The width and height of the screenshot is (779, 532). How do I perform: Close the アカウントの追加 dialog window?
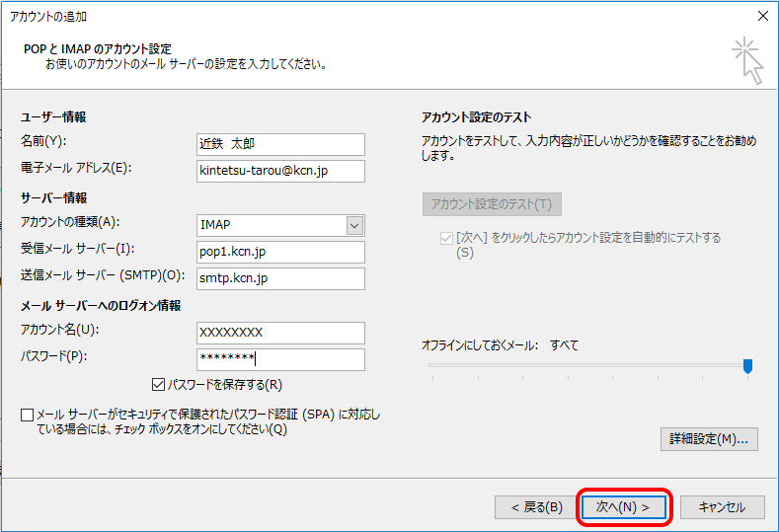coord(763,16)
